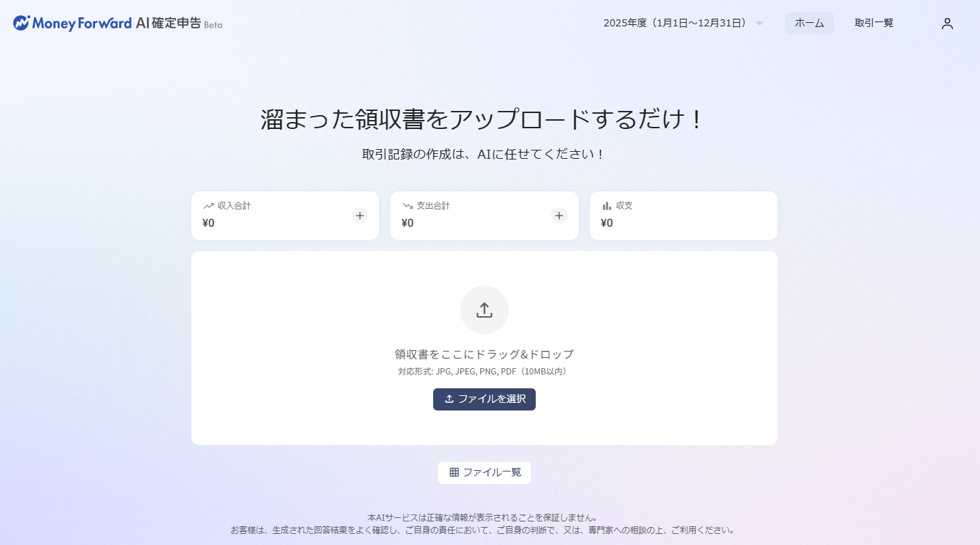Click the 収入合計 ¥0 amount
Viewport: 980px width, 545px height.
point(209,223)
